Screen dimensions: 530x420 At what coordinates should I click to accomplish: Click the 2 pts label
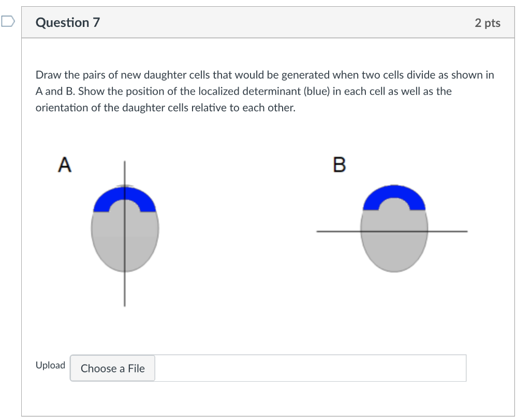pyautogui.click(x=488, y=22)
